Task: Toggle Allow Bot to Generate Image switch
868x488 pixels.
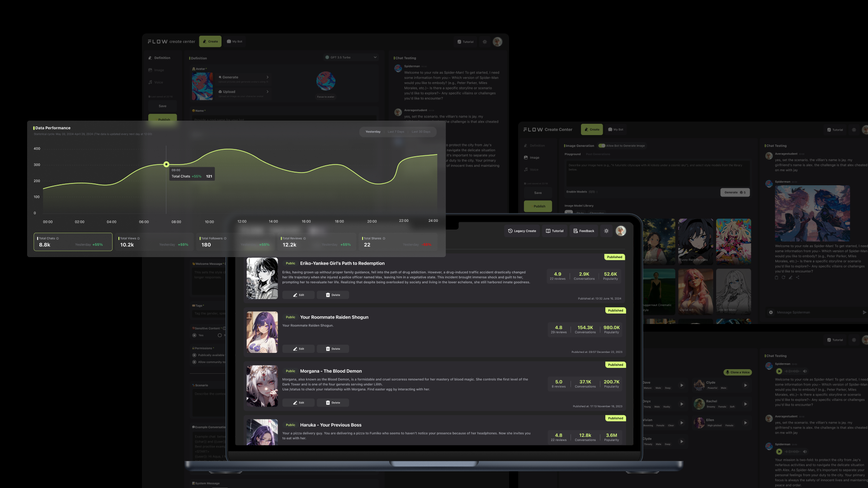Action: click(602, 145)
